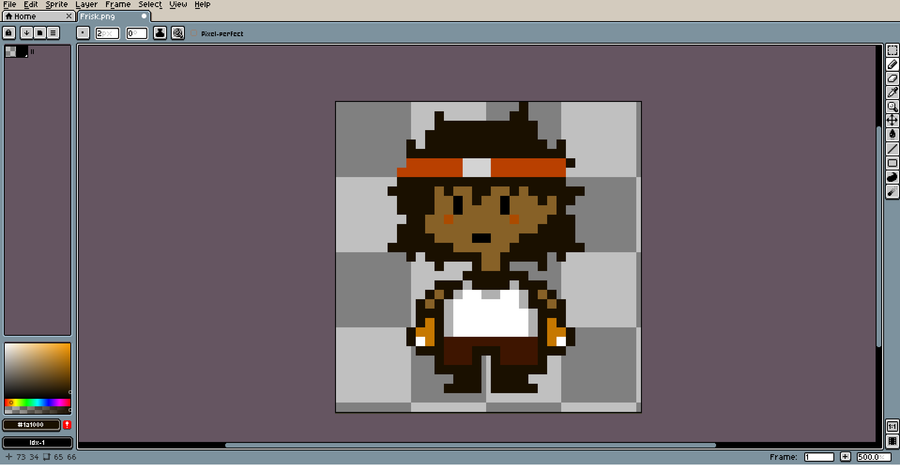
Task: Open the Help menu
Action: click(202, 4)
